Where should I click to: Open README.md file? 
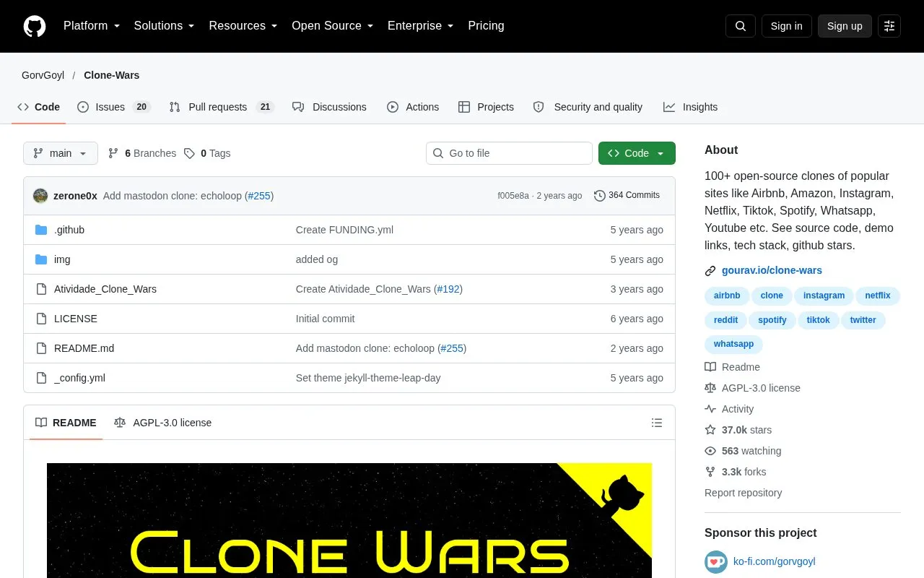click(84, 348)
